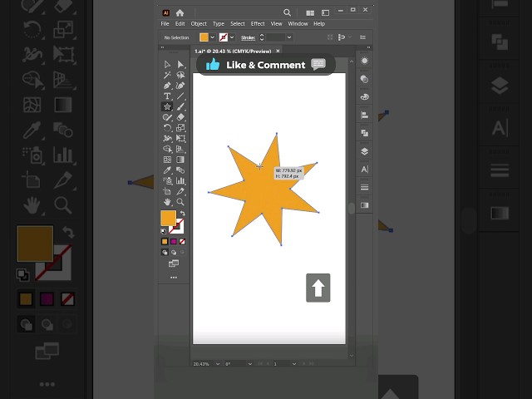Click the orange fill swatch in control bar
532x399 pixels.
204,37
